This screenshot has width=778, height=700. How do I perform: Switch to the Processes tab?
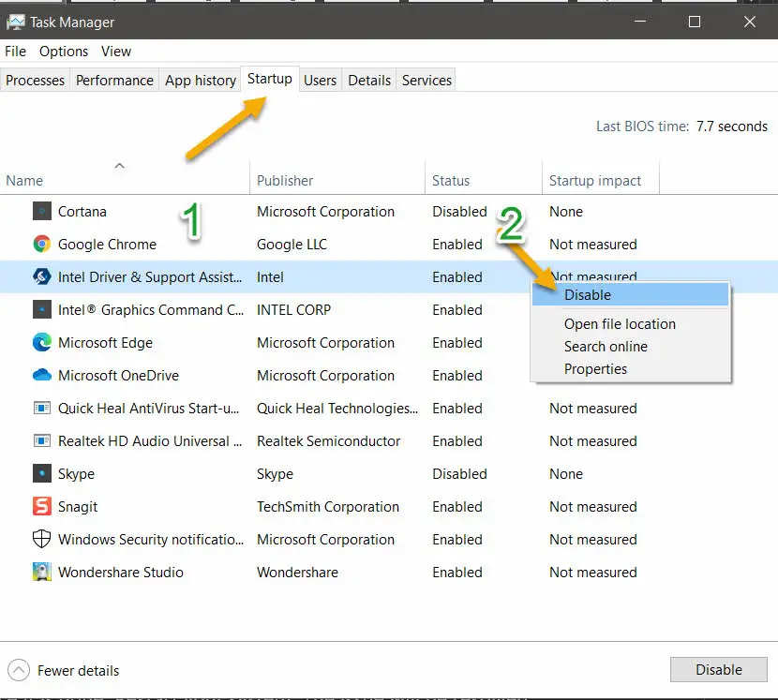(35, 81)
